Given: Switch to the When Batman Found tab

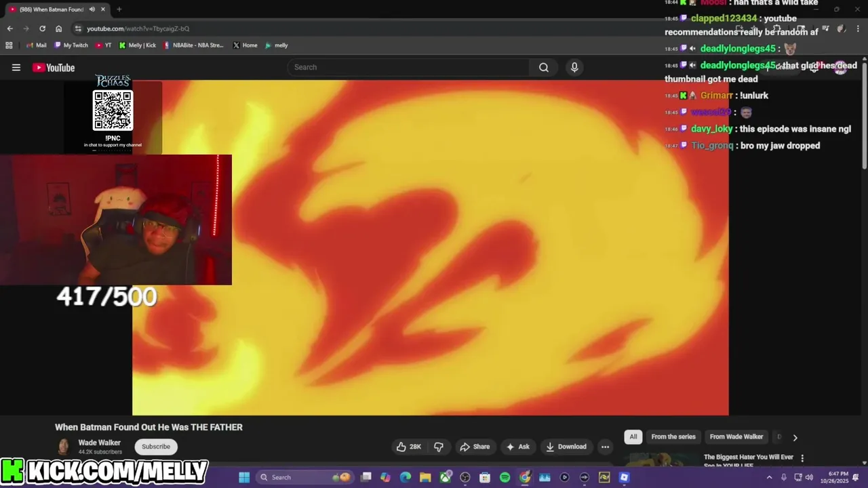Looking at the screenshot, I should click(52, 9).
